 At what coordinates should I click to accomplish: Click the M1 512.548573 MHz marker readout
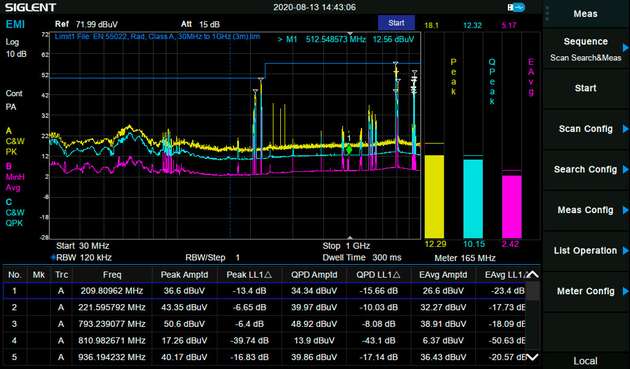click(346, 39)
